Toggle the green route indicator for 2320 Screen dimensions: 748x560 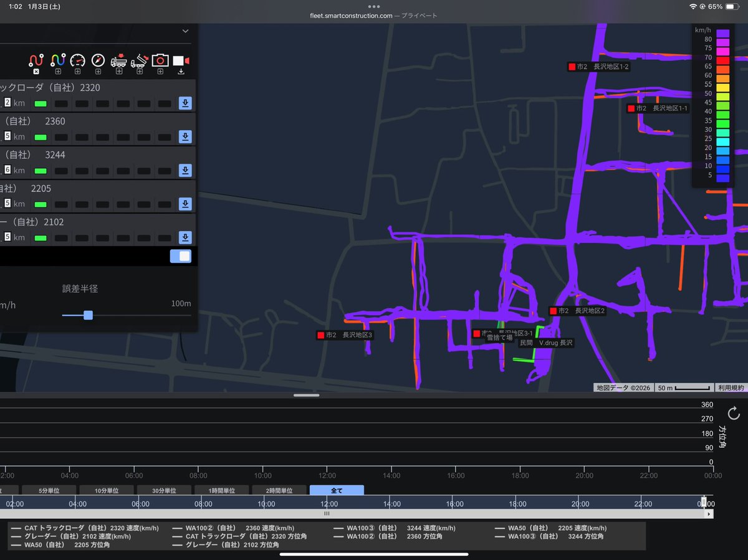click(41, 103)
